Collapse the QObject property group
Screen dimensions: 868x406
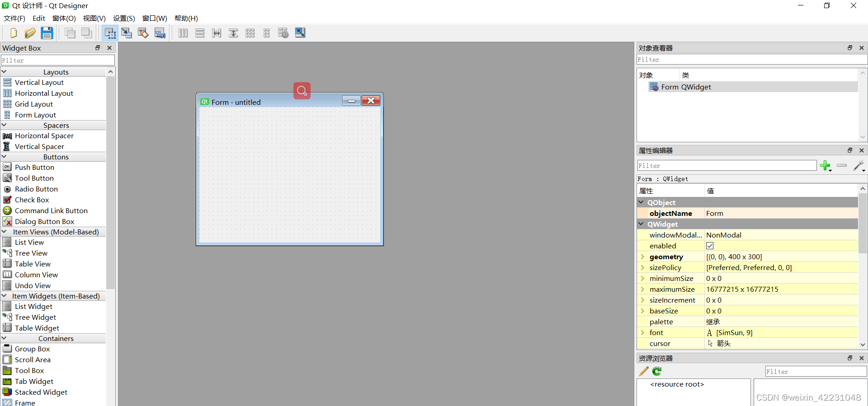coord(642,202)
